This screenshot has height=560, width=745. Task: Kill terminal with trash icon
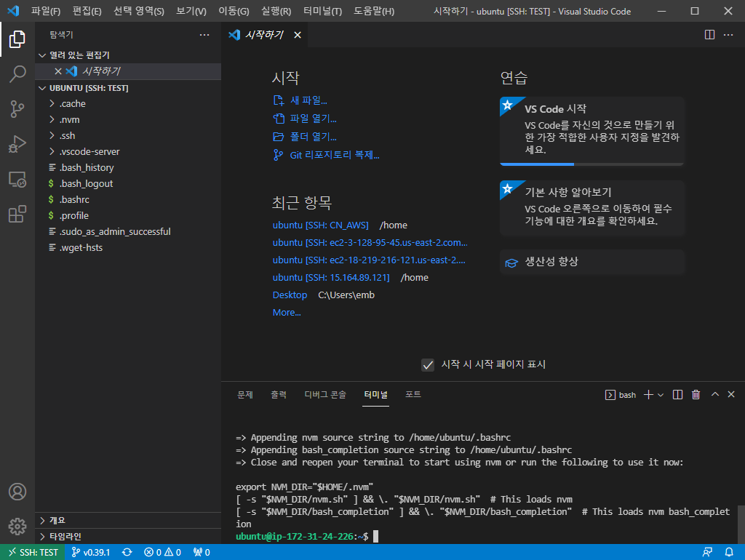696,395
